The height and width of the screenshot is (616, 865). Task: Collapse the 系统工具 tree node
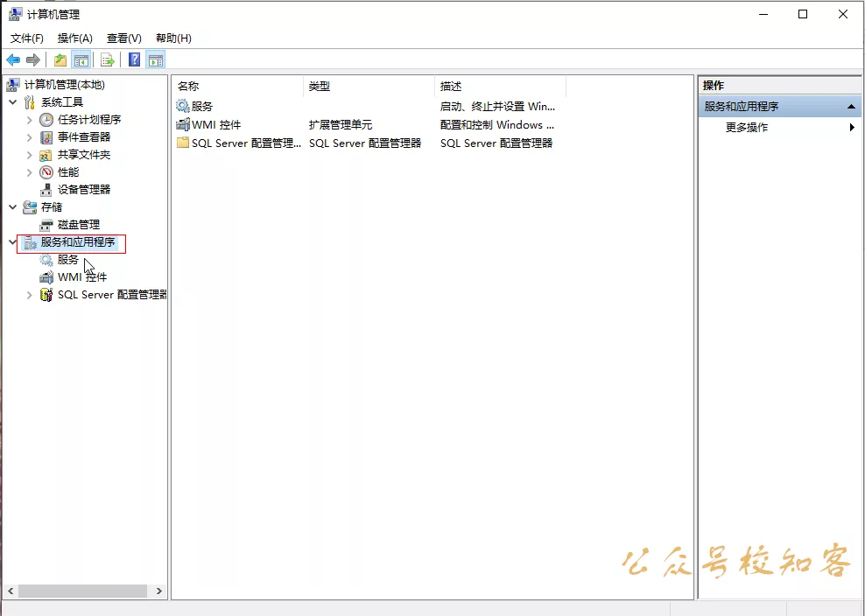pyautogui.click(x=12, y=101)
